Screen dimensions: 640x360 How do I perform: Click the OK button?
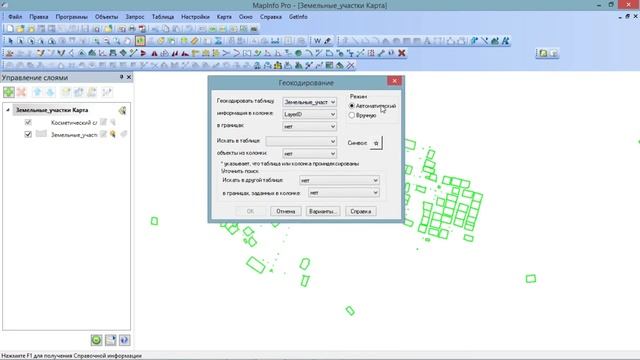pos(250,211)
